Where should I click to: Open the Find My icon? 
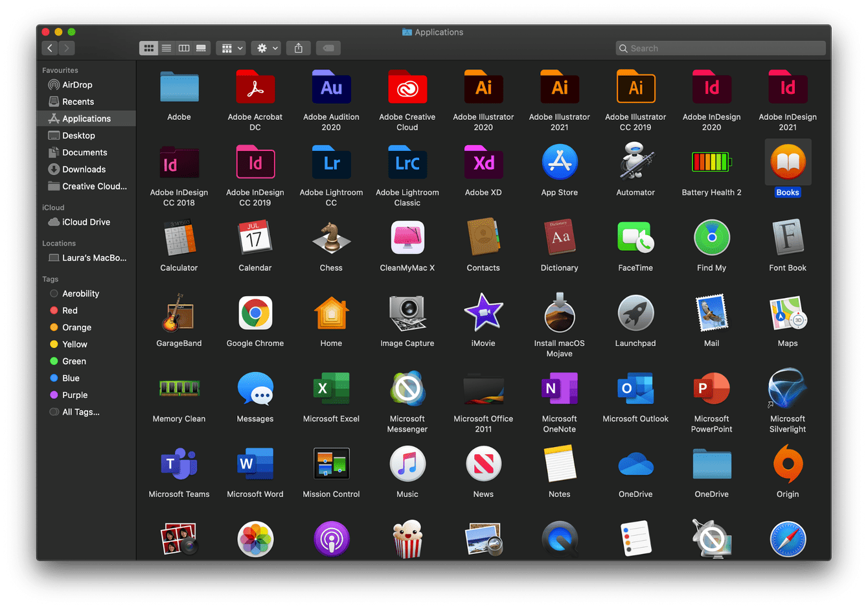[x=712, y=238]
